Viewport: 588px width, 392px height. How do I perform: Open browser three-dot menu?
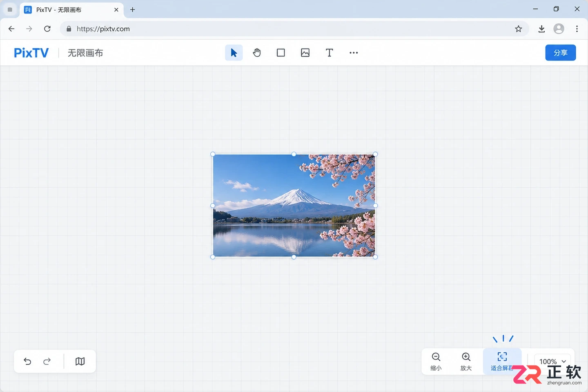(577, 29)
